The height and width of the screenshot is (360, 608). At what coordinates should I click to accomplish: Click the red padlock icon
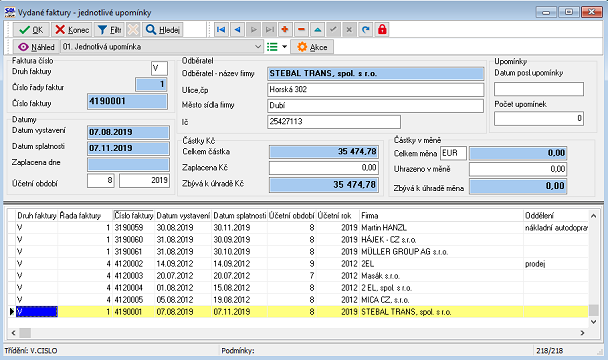tap(382, 29)
